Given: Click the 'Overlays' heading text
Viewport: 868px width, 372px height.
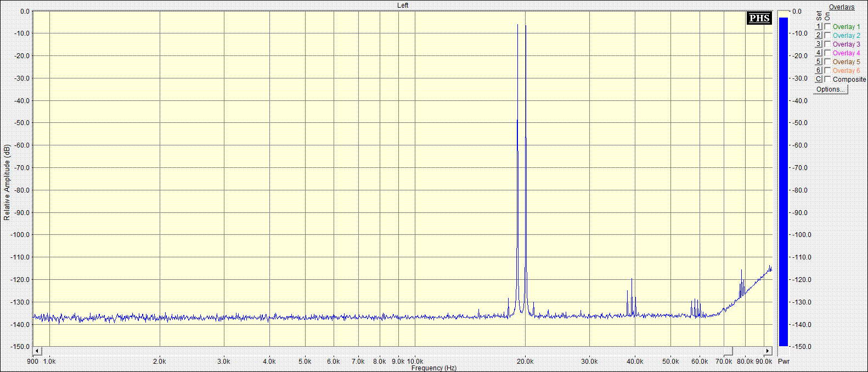Looking at the screenshot, I should (842, 7).
